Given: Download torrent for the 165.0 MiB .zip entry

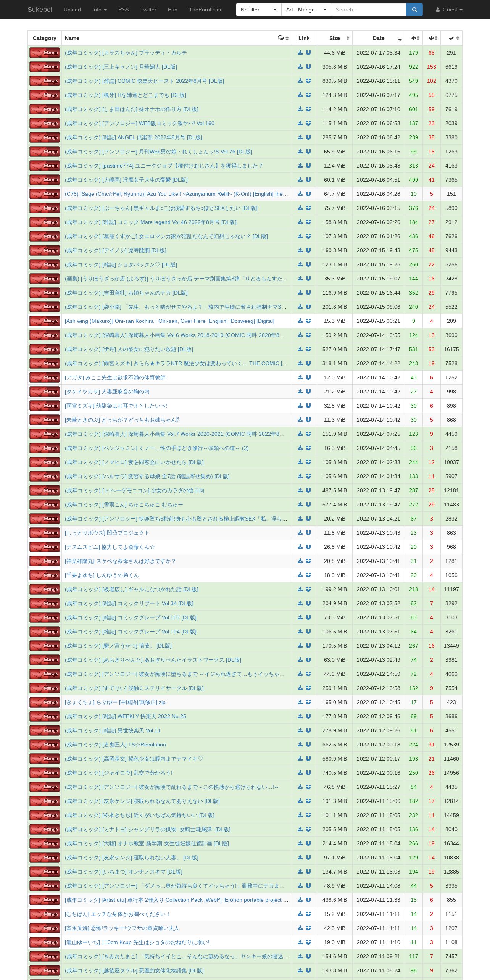Looking at the screenshot, I should point(300,702).
